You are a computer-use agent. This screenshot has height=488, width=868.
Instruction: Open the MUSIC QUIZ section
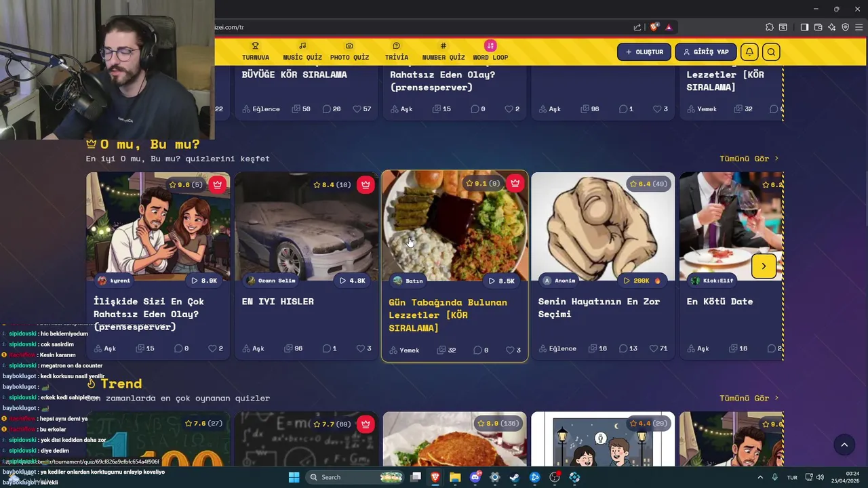(302, 52)
